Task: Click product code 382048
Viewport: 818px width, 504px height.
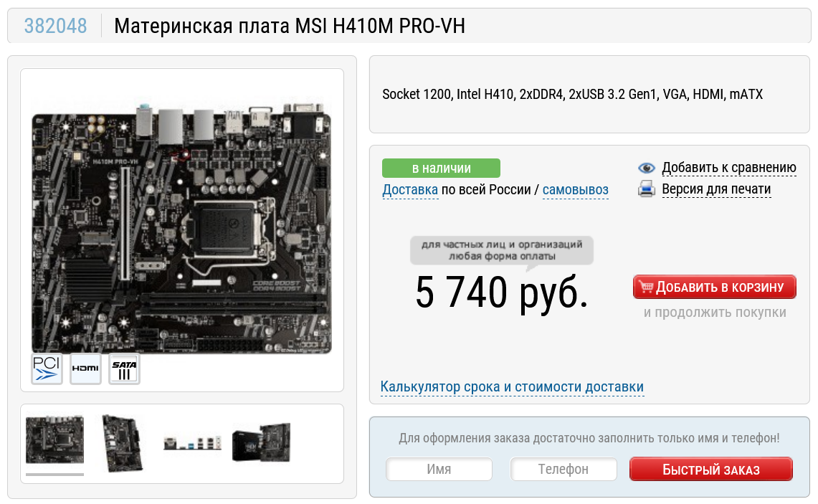Action: click(x=56, y=26)
